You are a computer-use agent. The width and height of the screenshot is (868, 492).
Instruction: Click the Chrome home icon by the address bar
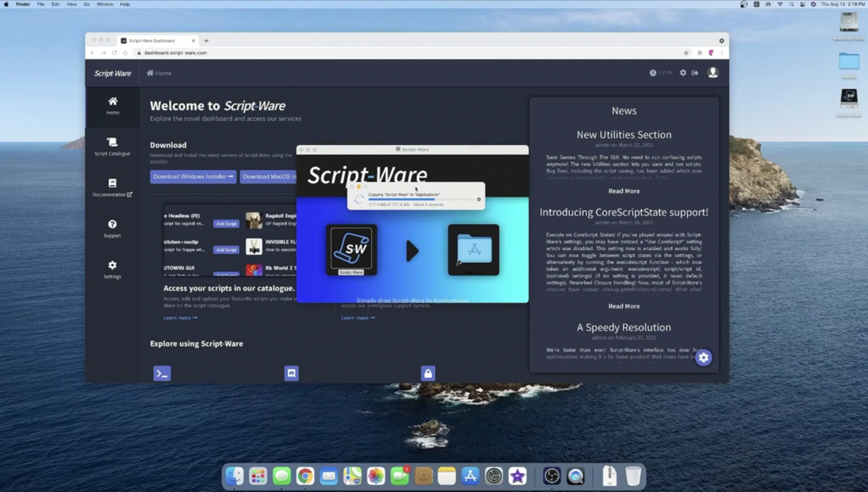(125, 53)
